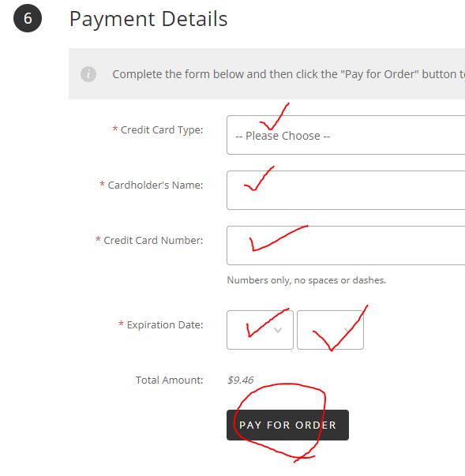Screen dimensions: 465x476
Task: Click the red asterisk beside Credit Card Type
Action: click(115, 129)
